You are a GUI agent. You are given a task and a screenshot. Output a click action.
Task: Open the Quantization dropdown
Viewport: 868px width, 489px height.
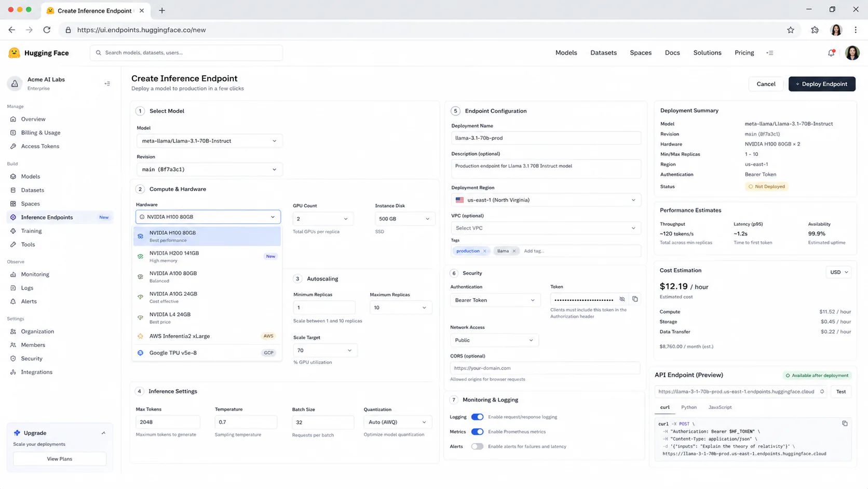tap(397, 422)
